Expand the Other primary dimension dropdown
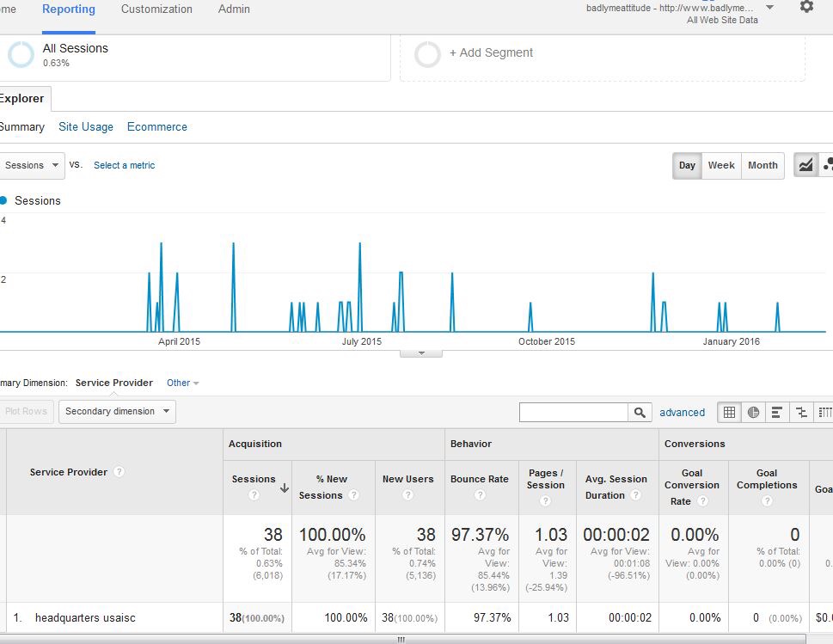 [x=182, y=383]
